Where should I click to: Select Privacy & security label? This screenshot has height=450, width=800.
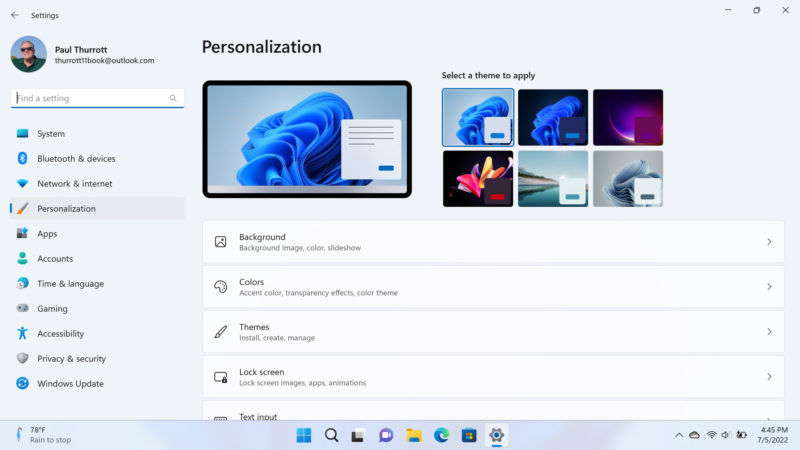[x=71, y=359]
